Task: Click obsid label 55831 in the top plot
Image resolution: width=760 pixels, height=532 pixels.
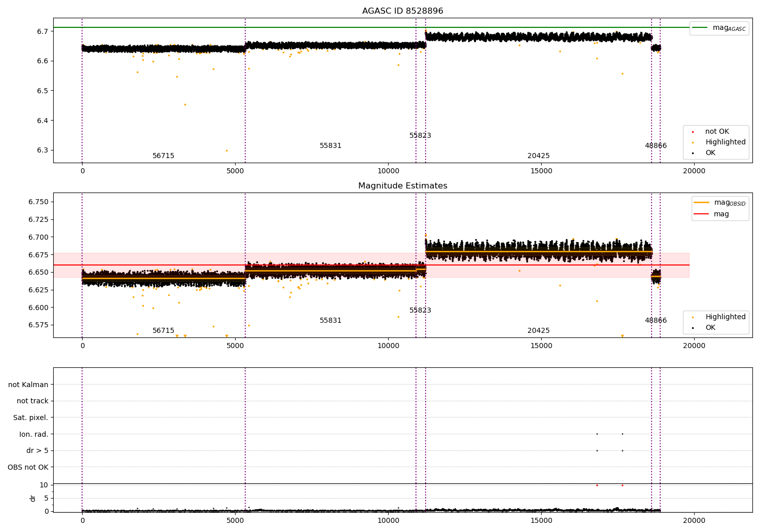Action: point(330,146)
